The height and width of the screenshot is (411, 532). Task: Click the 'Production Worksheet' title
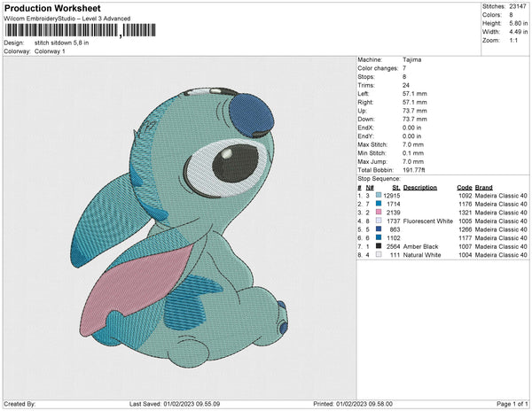[52, 8]
